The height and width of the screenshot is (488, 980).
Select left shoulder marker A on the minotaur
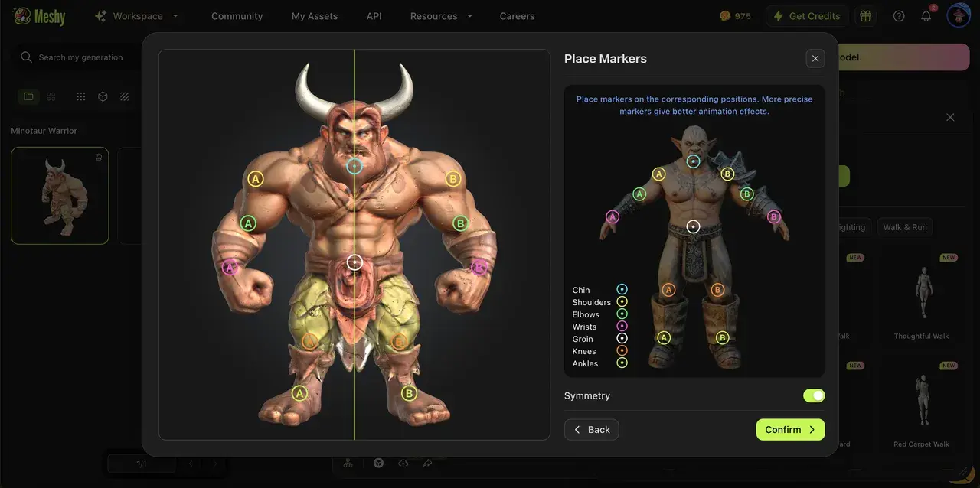[x=256, y=179]
